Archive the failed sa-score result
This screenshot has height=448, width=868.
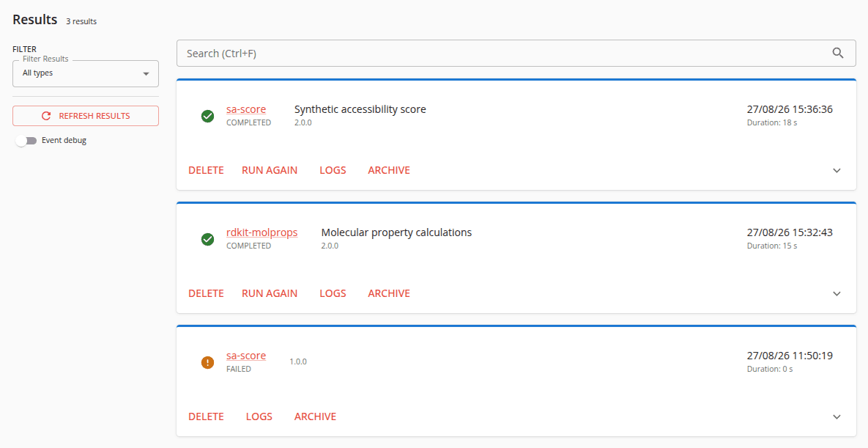[x=316, y=416]
